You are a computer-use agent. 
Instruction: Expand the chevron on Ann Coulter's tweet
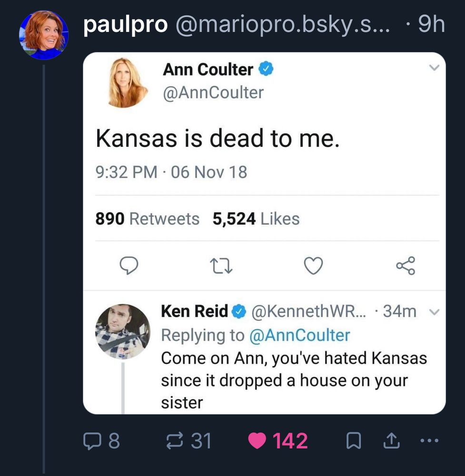tap(433, 69)
